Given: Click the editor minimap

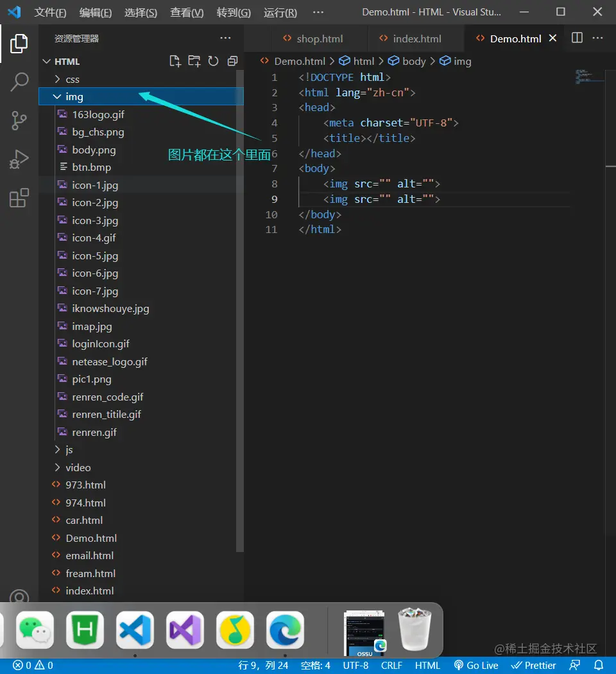Looking at the screenshot, I should click(589, 76).
